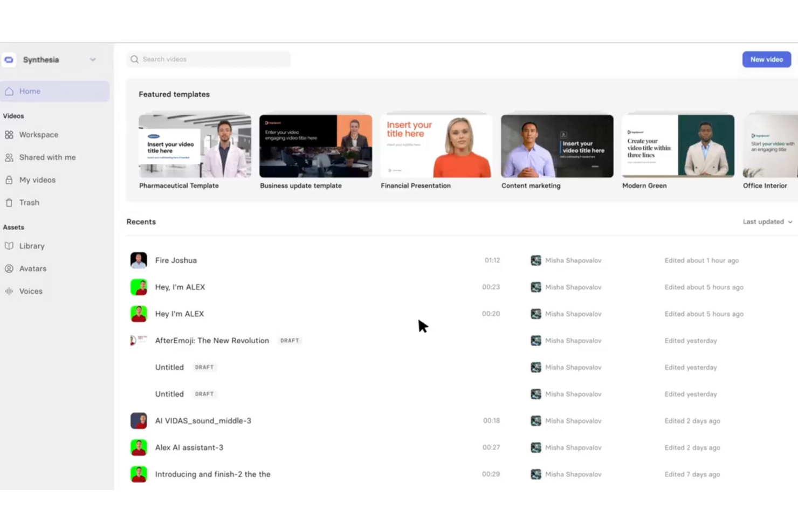Expand the Synthesia workspace dropdown chevron
This screenshot has width=798, height=532.
pos(93,60)
